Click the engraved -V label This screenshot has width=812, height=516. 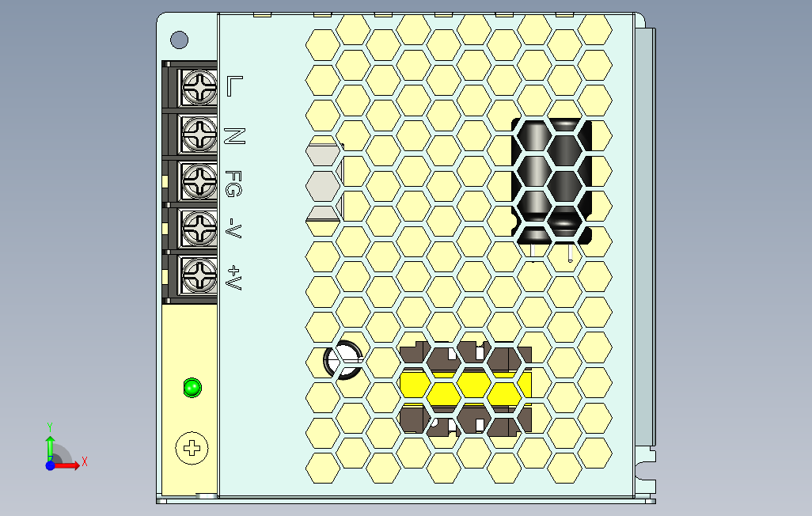(234, 228)
